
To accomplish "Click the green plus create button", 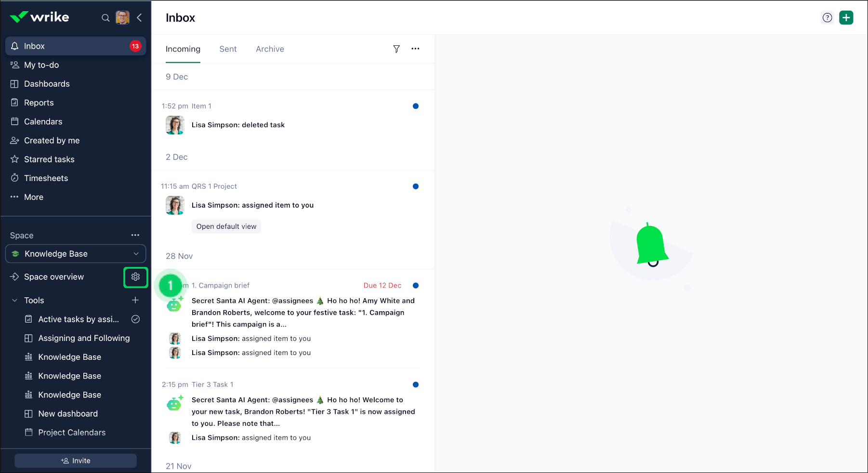I will pos(846,18).
